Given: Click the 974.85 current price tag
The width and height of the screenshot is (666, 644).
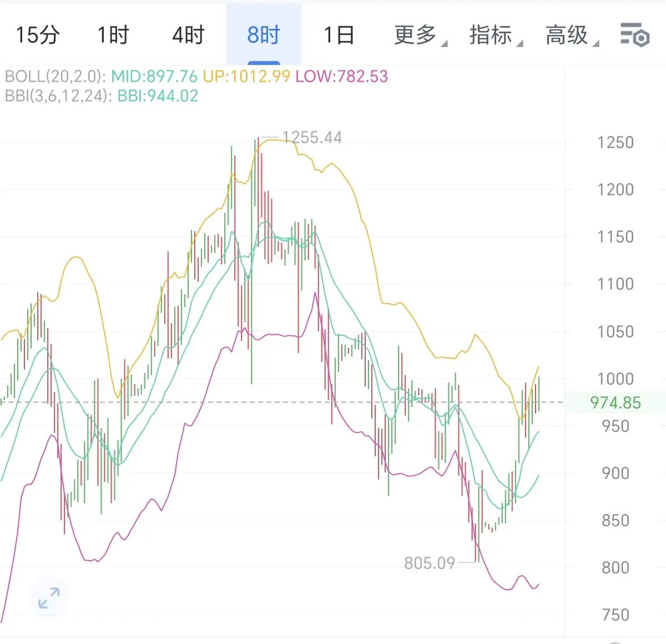Looking at the screenshot, I should click(x=615, y=402).
